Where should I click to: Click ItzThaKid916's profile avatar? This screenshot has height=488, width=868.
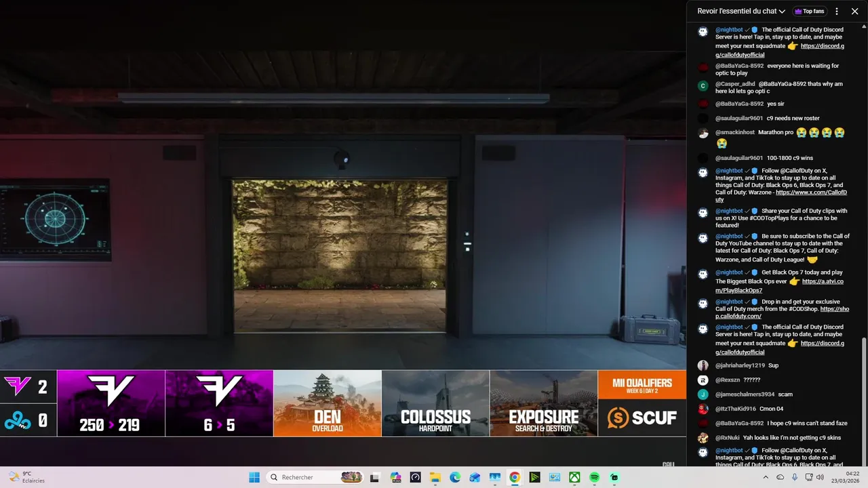pos(703,409)
